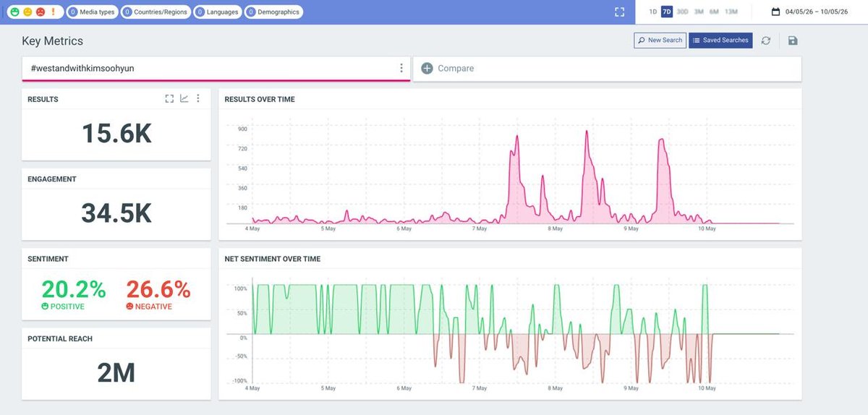Click the 34.5K engagement value
Screen dimensions: 868x415
116,213
